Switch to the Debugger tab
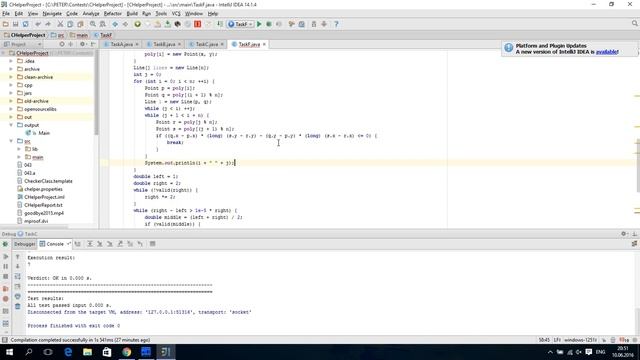The width and height of the screenshot is (640, 360). coord(24,244)
